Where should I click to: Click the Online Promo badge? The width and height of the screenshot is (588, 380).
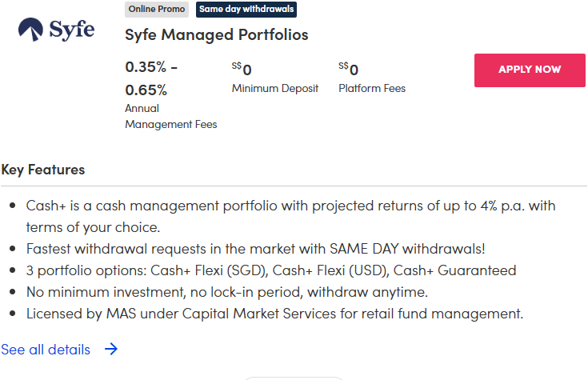coord(157,10)
